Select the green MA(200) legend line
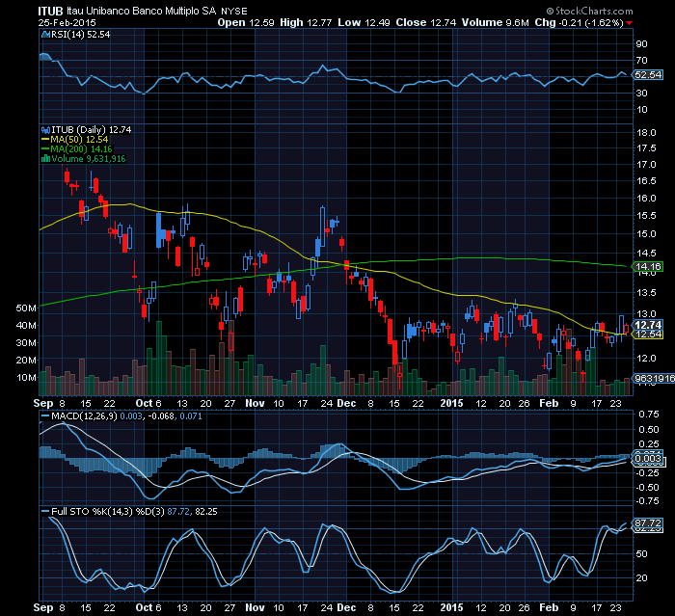Screen dimensions: 675x616 pyautogui.click(x=45, y=149)
